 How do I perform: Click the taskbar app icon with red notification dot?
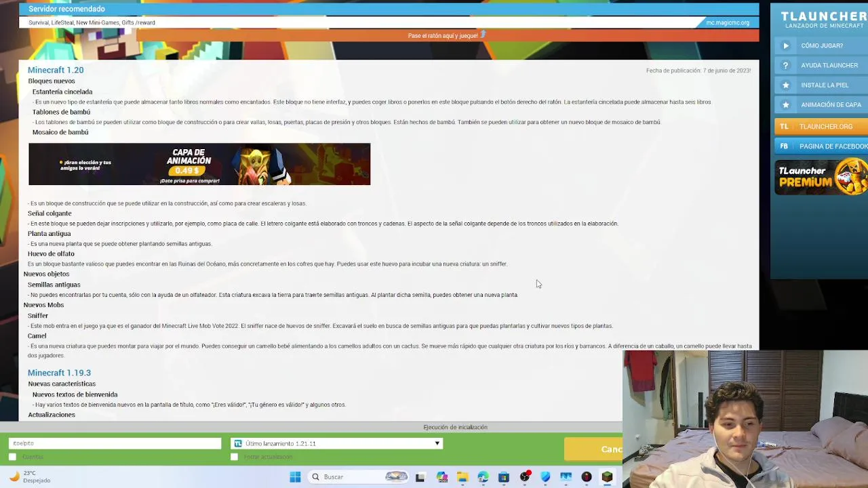525,477
